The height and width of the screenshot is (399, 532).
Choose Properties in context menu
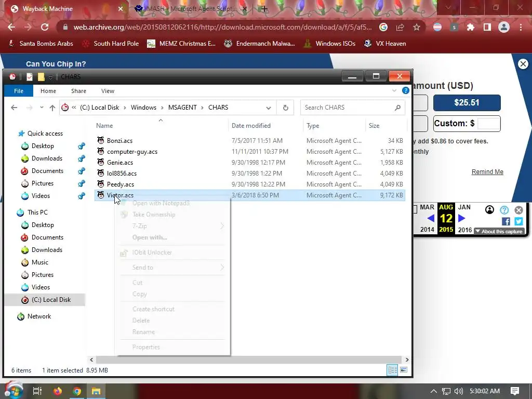point(172,347)
